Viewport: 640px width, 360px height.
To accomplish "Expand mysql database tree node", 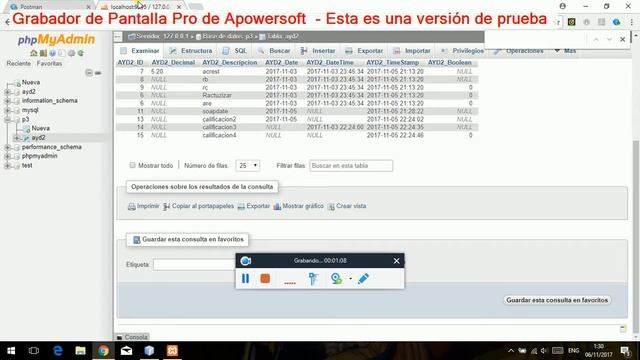I will 7,110.
